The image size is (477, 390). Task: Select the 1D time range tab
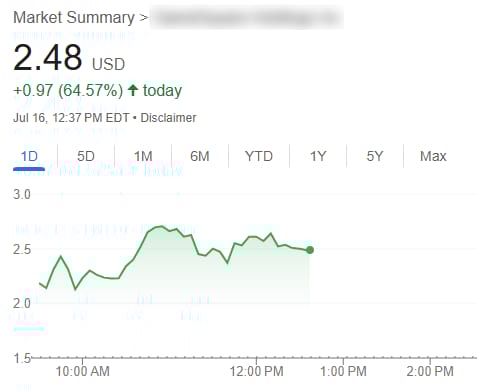(29, 156)
